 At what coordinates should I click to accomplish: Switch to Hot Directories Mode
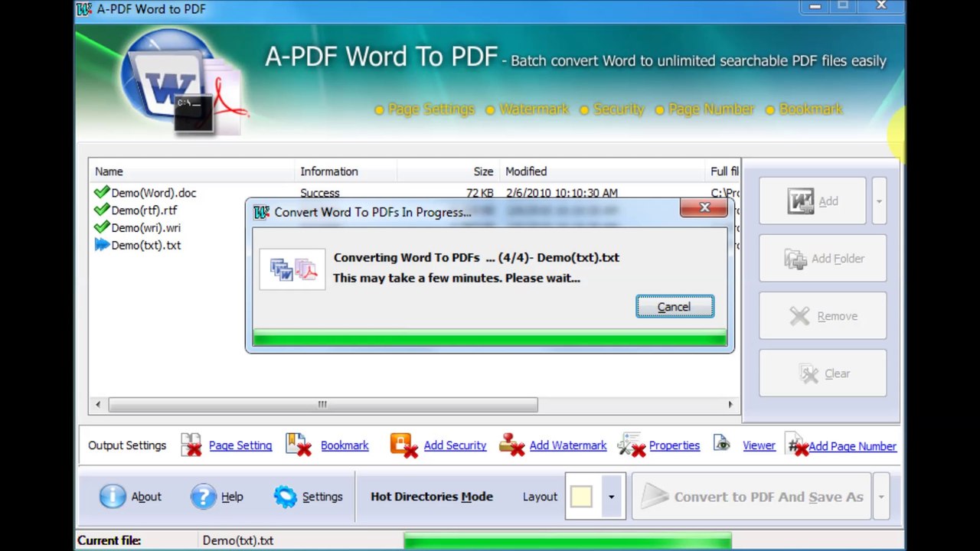pos(432,497)
